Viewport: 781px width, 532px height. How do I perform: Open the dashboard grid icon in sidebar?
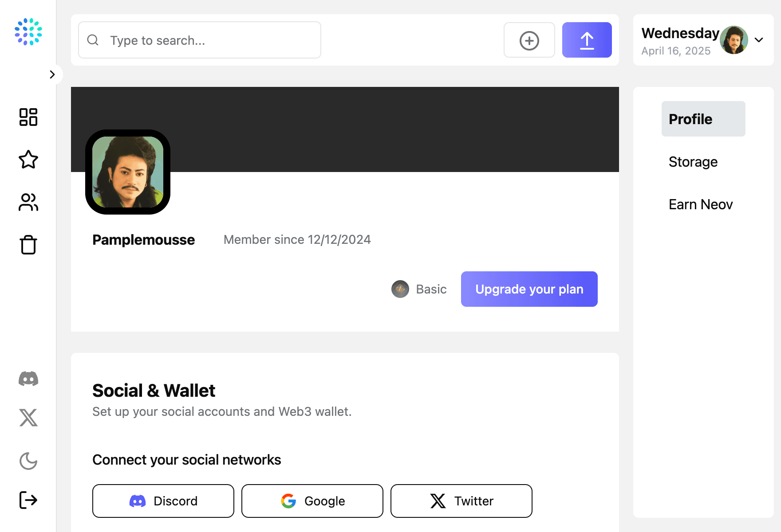[x=28, y=117]
